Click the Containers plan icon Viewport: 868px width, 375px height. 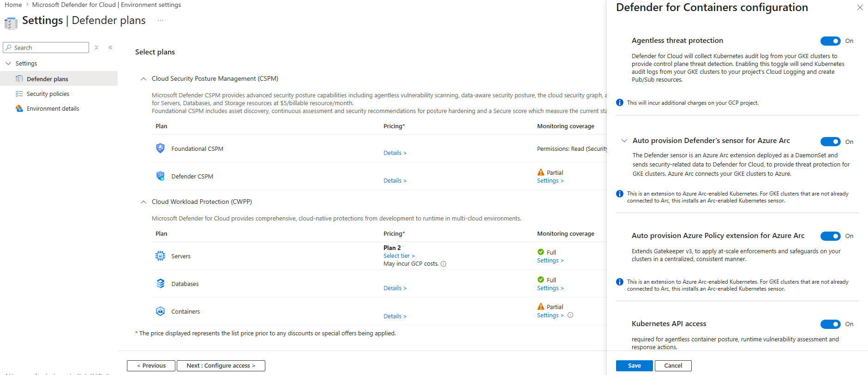[x=160, y=311]
